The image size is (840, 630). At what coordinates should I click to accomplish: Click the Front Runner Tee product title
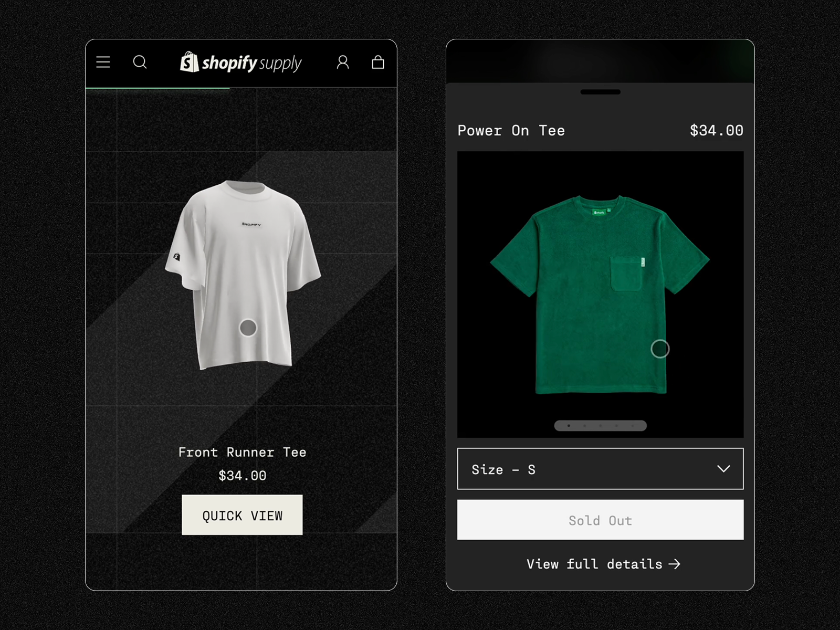(242, 452)
